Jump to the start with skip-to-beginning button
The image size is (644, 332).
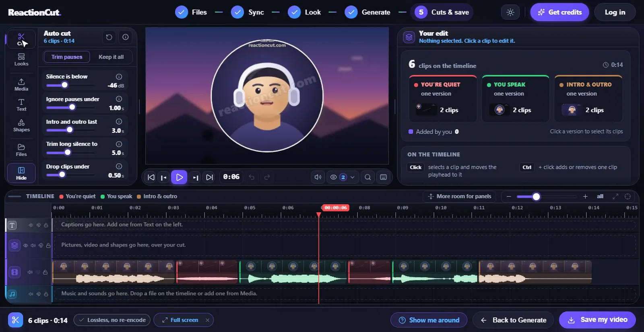point(151,177)
